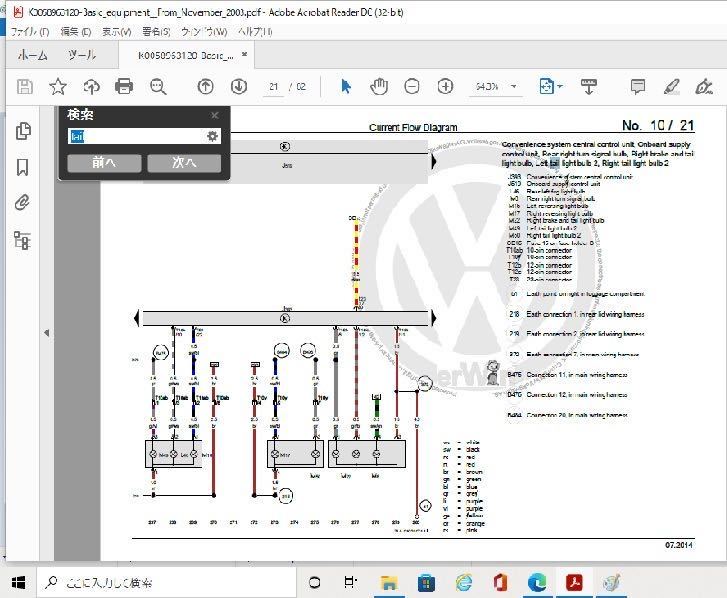Screen dimensions: 727x598
Task: Print the document with printer icon
Action: 124,87
